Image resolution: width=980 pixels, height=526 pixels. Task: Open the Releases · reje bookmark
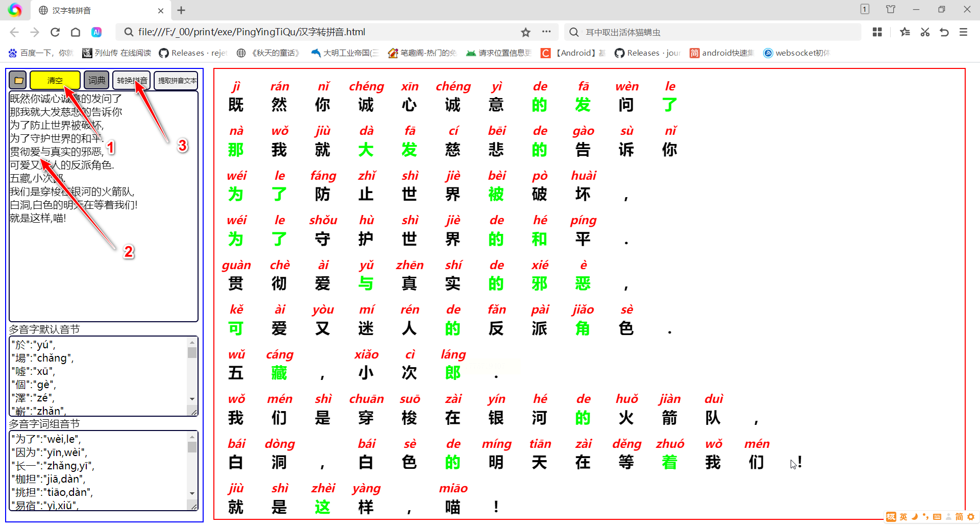[x=193, y=53]
